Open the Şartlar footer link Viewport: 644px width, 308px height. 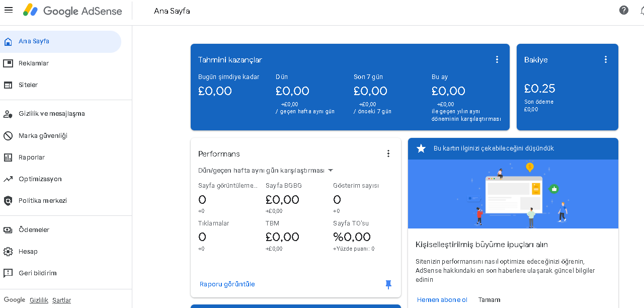[61, 300]
